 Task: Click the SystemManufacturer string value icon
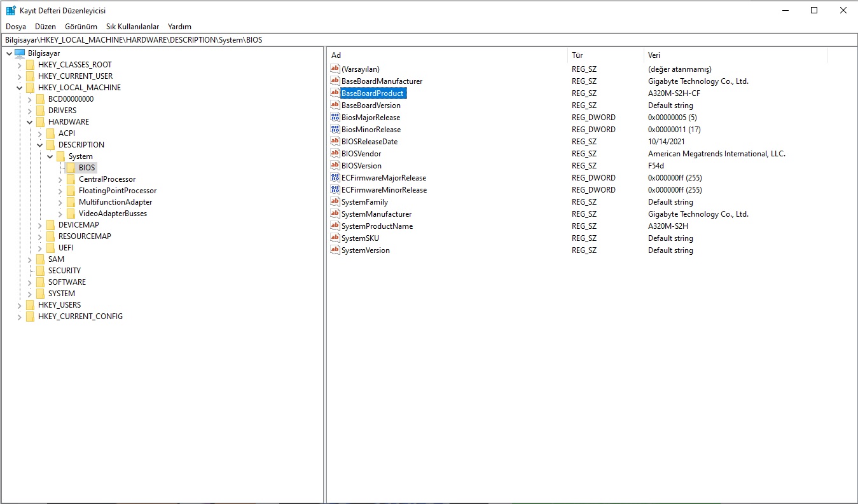[x=335, y=214]
